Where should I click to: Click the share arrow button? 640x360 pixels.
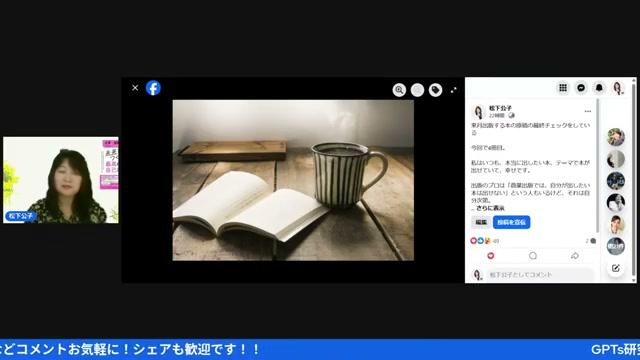point(575,256)
